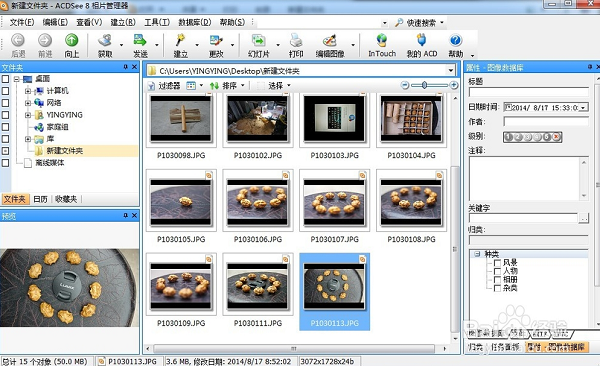Open the folder path dropdown
The width and height of the screenshot is (600, 366).
pyautogui.click(x=451, y=70)
